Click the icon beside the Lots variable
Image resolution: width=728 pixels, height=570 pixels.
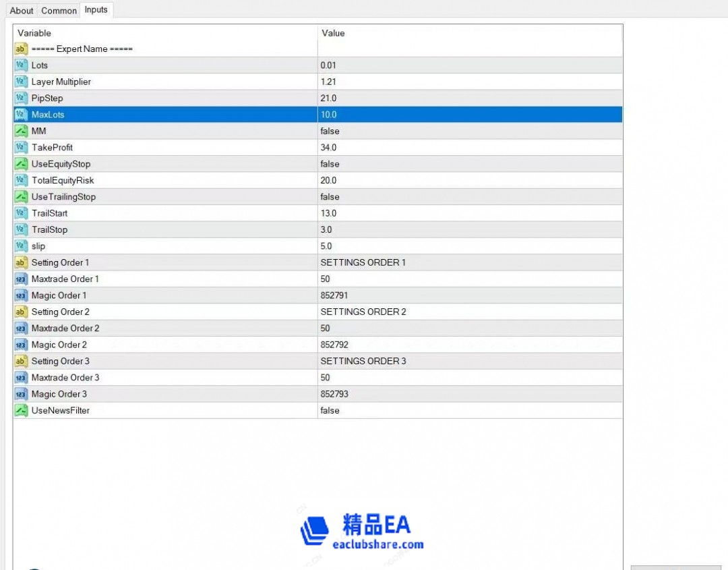[21, 65]
